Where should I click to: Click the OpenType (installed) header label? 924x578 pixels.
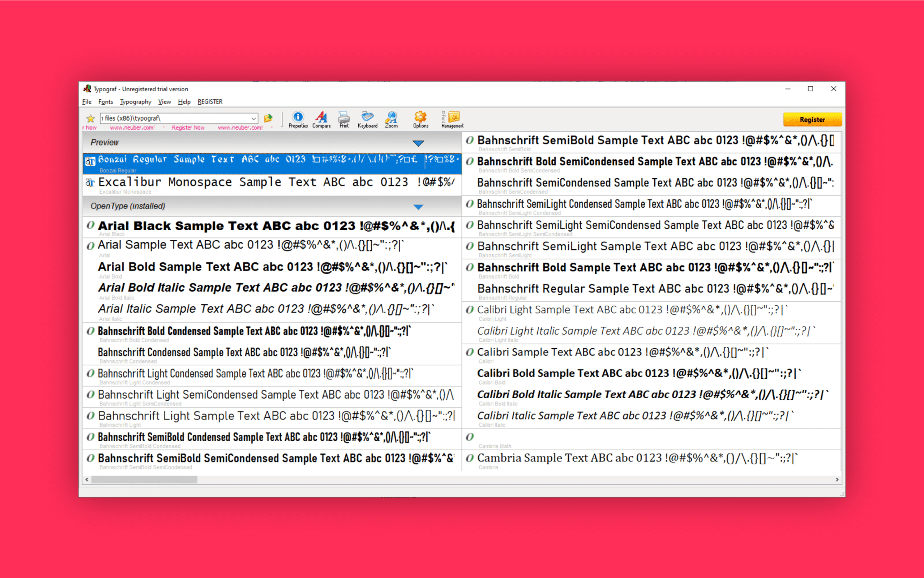click(x=128, y=206)
